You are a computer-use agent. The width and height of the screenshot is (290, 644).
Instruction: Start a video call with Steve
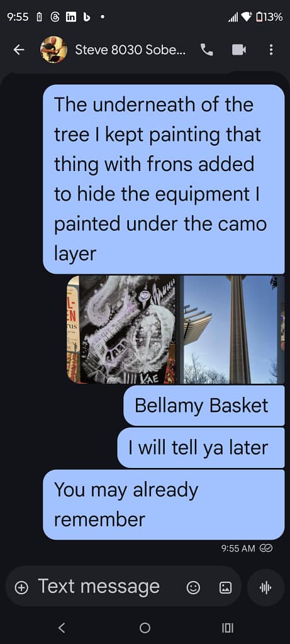pos(238,50)
